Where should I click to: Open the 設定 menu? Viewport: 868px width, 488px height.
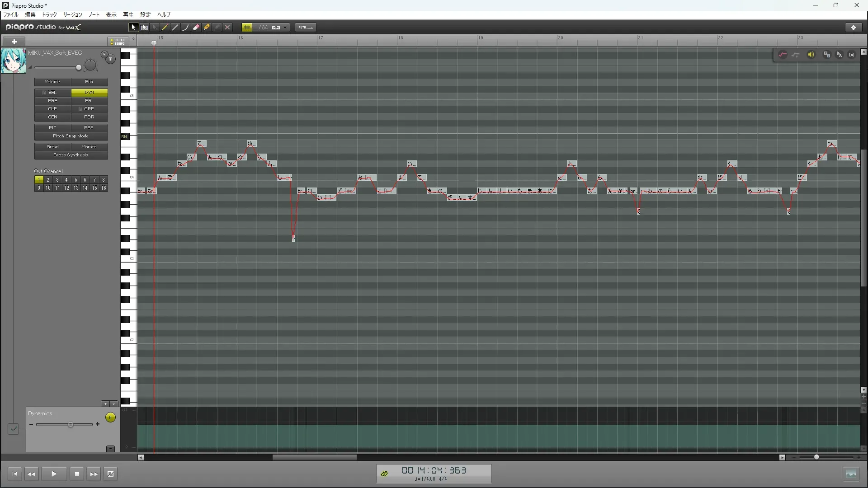point(146,15)
